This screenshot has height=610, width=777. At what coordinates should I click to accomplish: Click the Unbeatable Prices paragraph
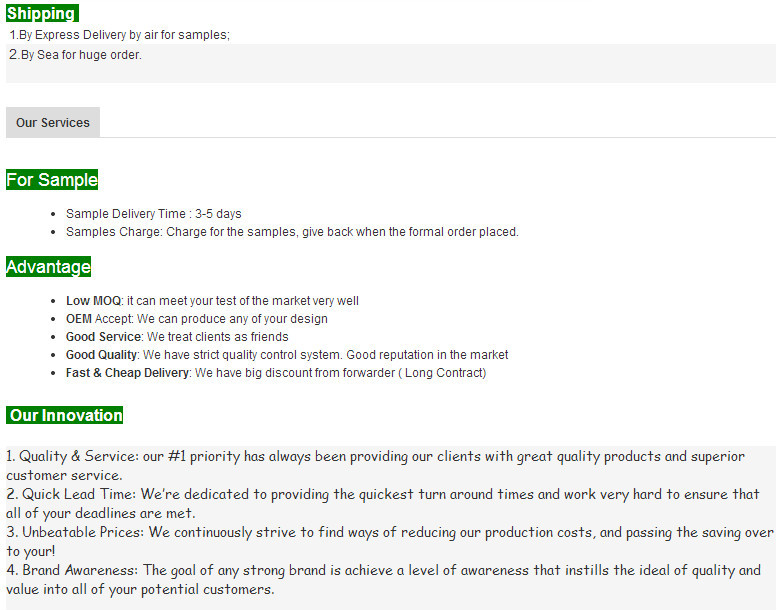pyautogui.click(x=389, y=541)
